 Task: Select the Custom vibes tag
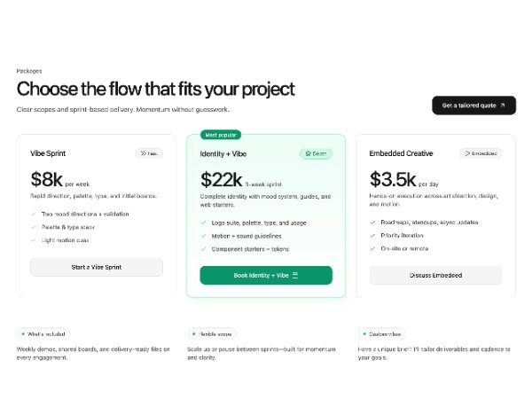point(382,334)
